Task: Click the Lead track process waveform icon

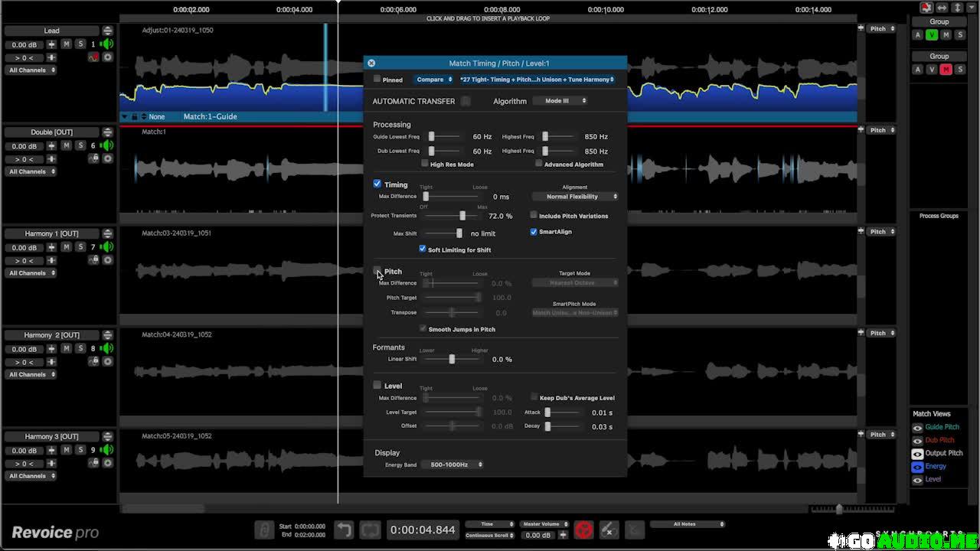Action: 94,57
